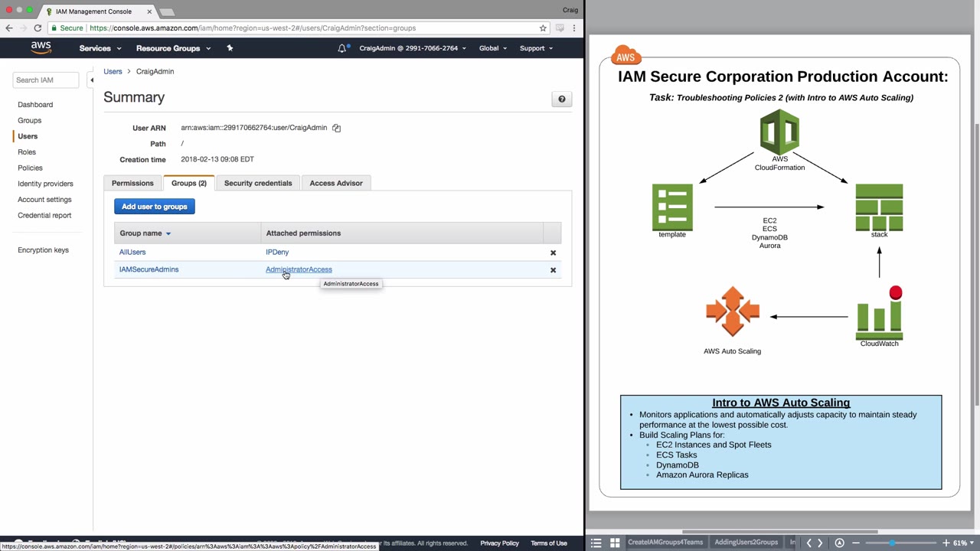Viewport: 980px width, 551px height.
Task: Open the 61% zoom level dropdown
Action: [x=965, y=543]
